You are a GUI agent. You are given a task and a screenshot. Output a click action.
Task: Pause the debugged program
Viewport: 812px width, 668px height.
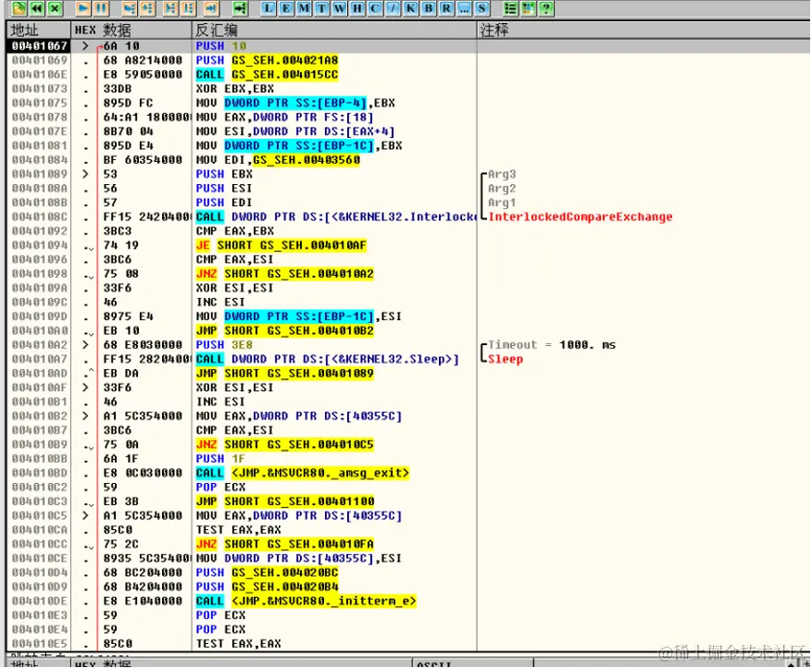coord(101,7)
